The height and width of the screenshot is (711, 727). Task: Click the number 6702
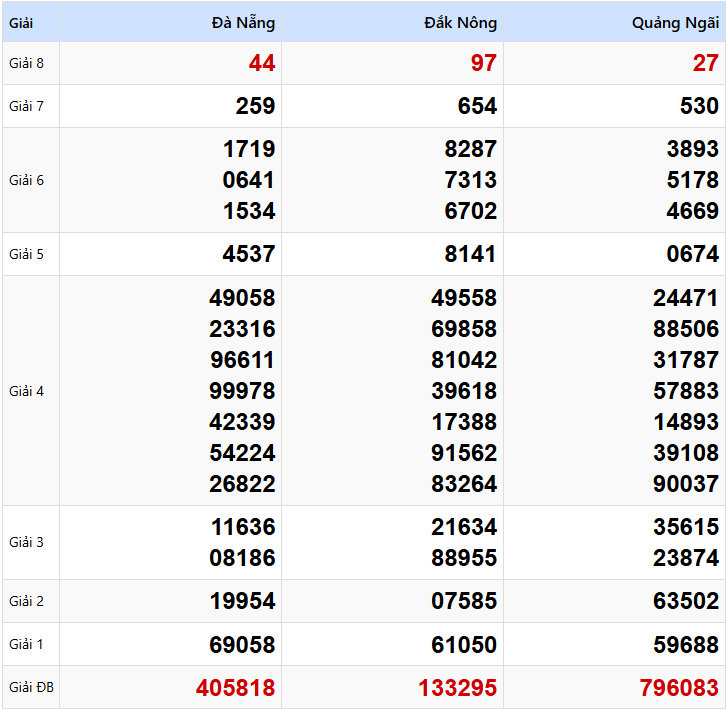[471, 211]
